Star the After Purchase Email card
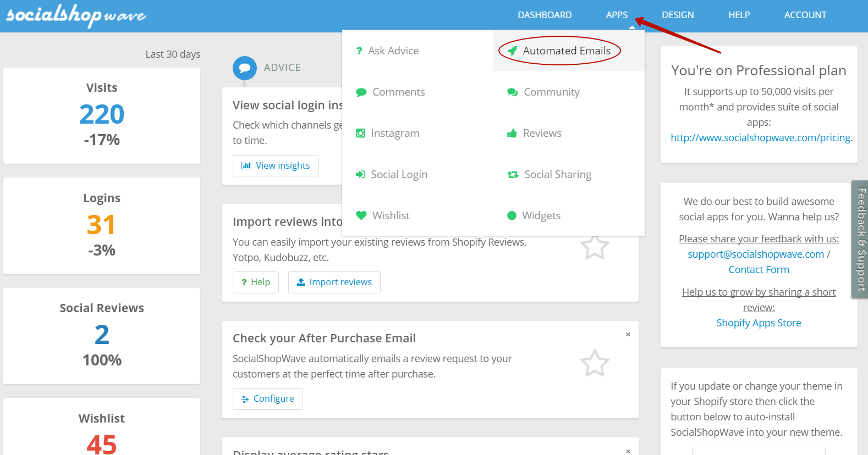The height and width of the screenshot is (455, 868). (595, 363)
